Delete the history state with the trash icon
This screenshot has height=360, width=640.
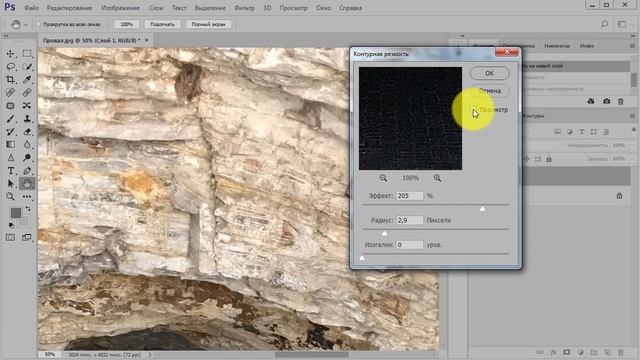click(621, 101)
